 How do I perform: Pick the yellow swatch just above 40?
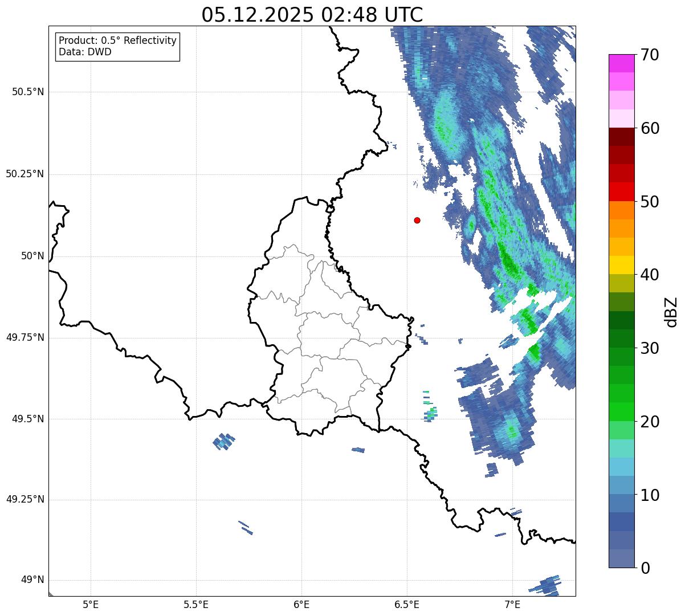[622, 265]
